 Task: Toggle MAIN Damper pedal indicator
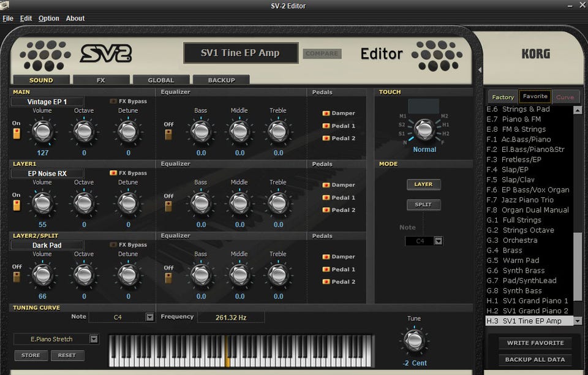click(x=326, y=113)
